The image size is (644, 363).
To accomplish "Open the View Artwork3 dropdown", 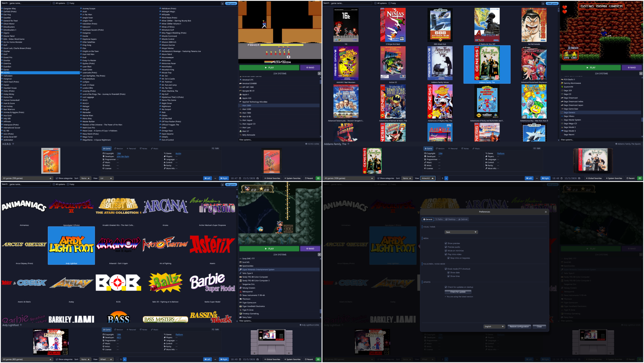I will point(428,178).
